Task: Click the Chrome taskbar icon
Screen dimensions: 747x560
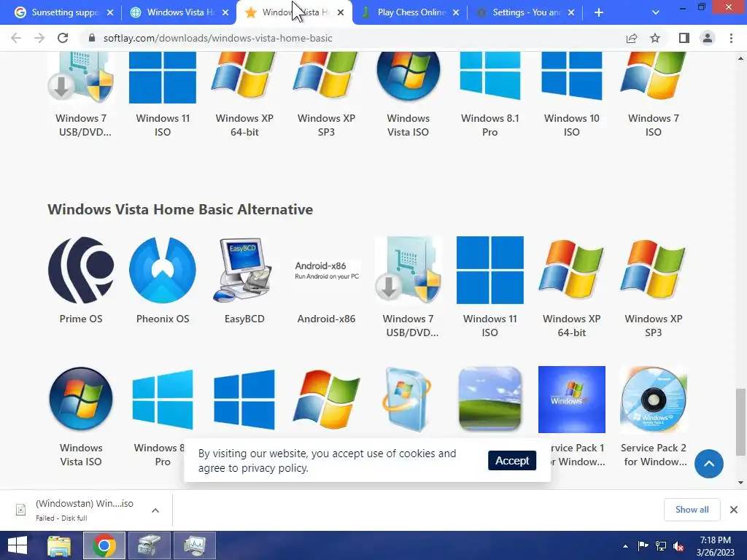Action: tap(104, 545)
